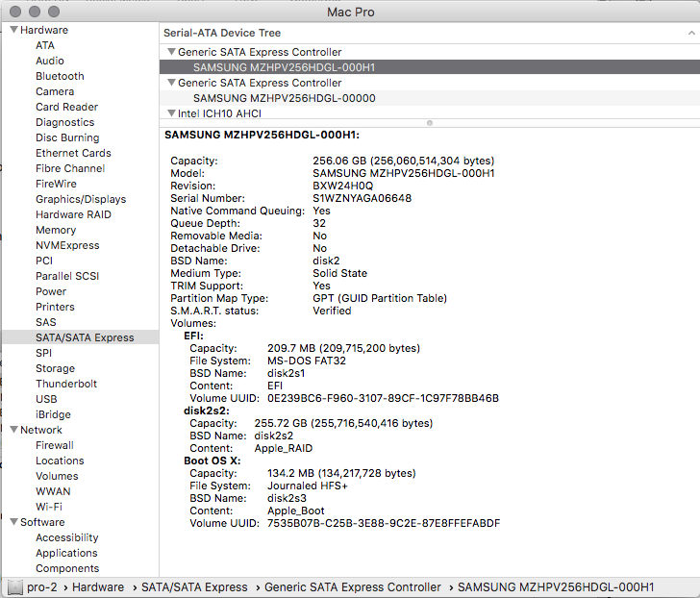The height and width of the screenshot is (598, 700).
Task: Open the Bluetooth hardware section
Action: [x=60, y=76]
